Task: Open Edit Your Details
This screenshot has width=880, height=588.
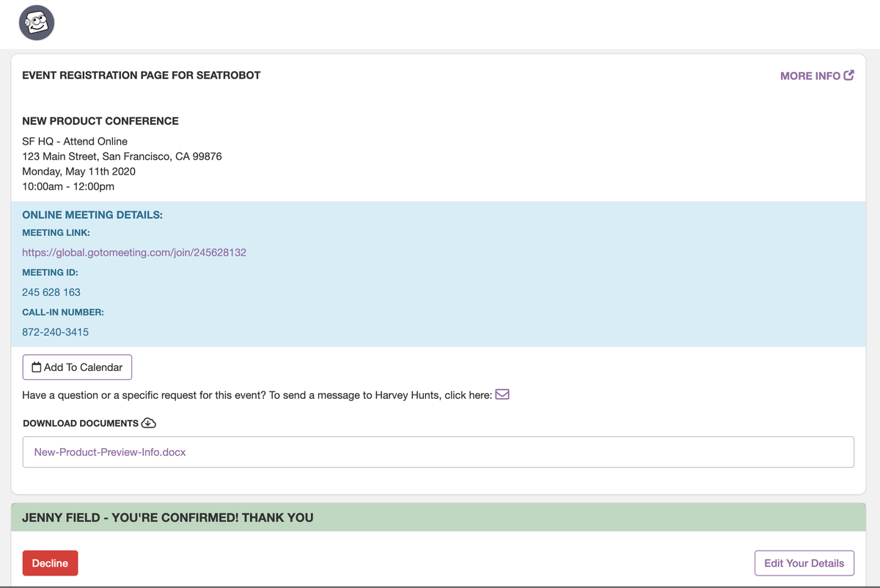Action: 804,563
